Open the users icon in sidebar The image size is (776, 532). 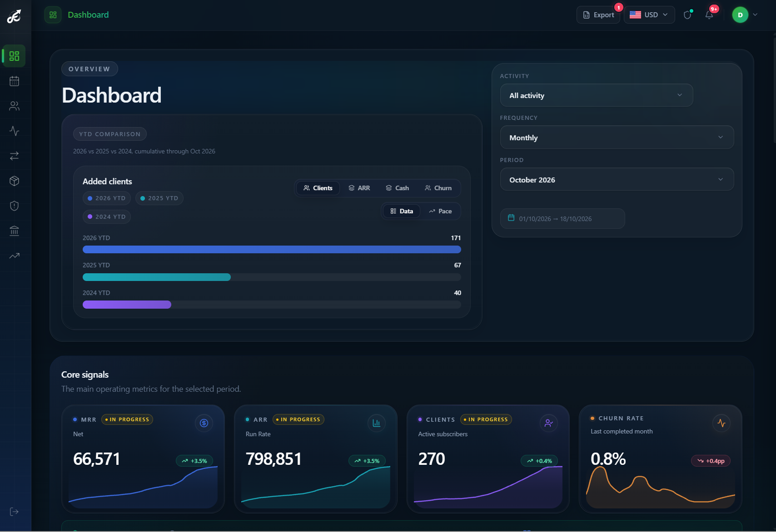[14, 106]
